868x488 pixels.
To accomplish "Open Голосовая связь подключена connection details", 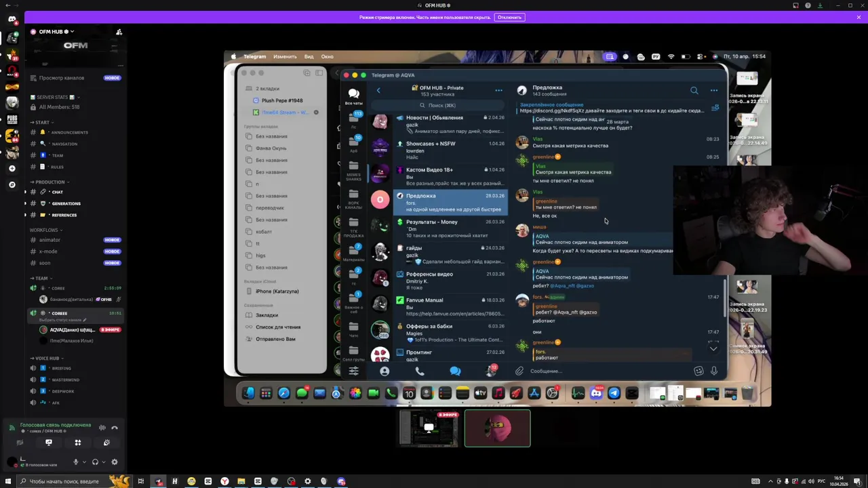I will pyautogui.click(x=56, y=425).
